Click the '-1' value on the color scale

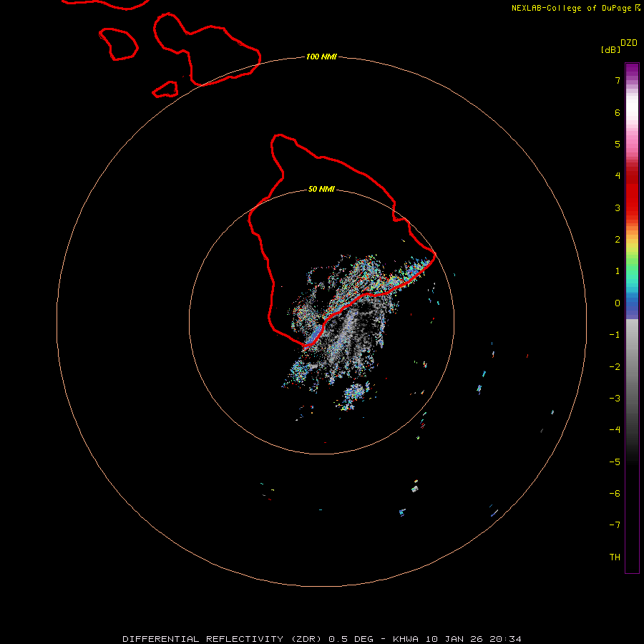click(615, 335)
